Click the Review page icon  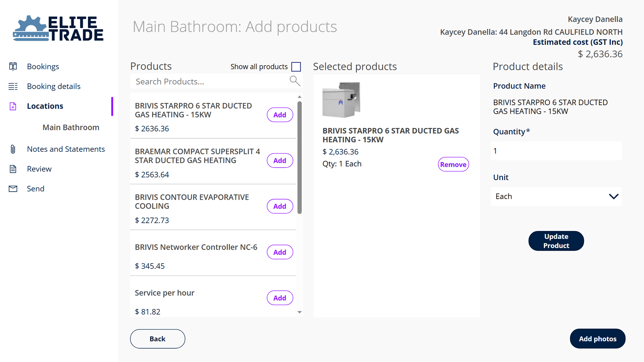13,169
